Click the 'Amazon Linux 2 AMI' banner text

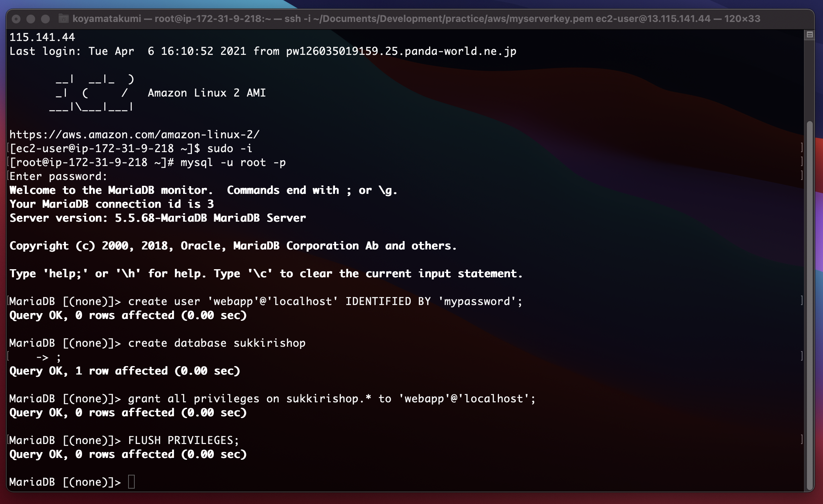click(206, 93)
